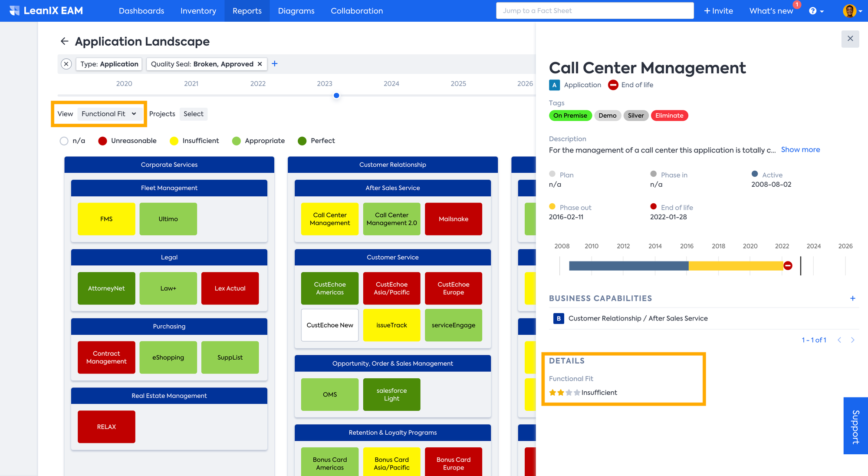Toggle the Perfect legend filter
The image size is (868, 476).
[x=302, y=141]
